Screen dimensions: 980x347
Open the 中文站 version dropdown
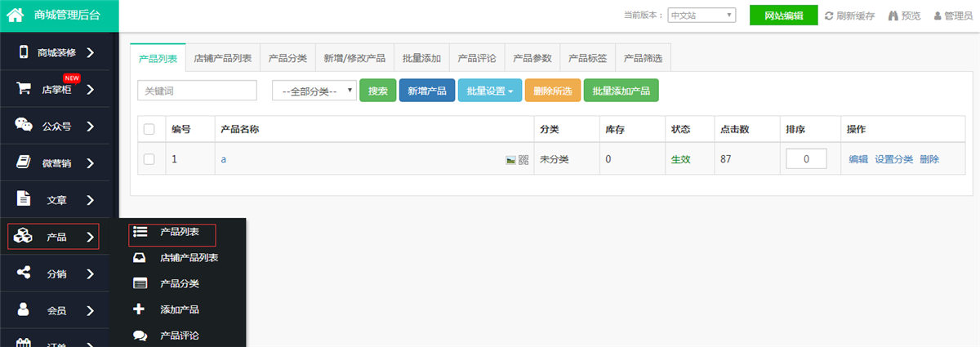[702, 16]
